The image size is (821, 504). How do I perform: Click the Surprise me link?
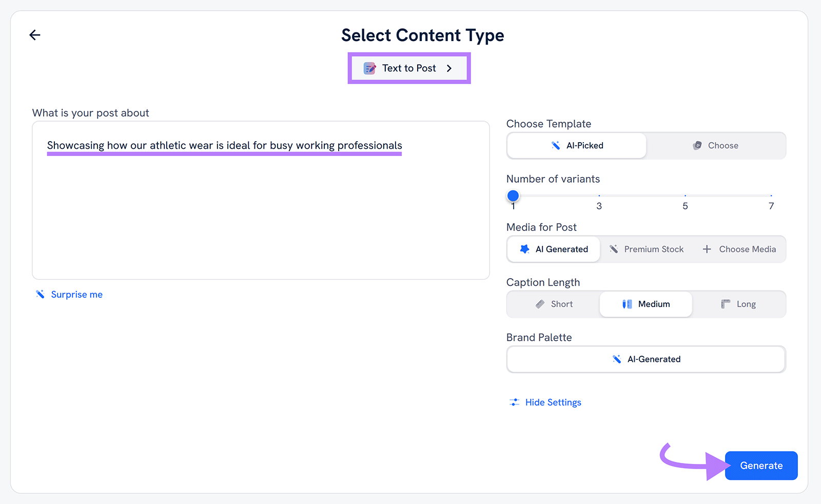76,294
